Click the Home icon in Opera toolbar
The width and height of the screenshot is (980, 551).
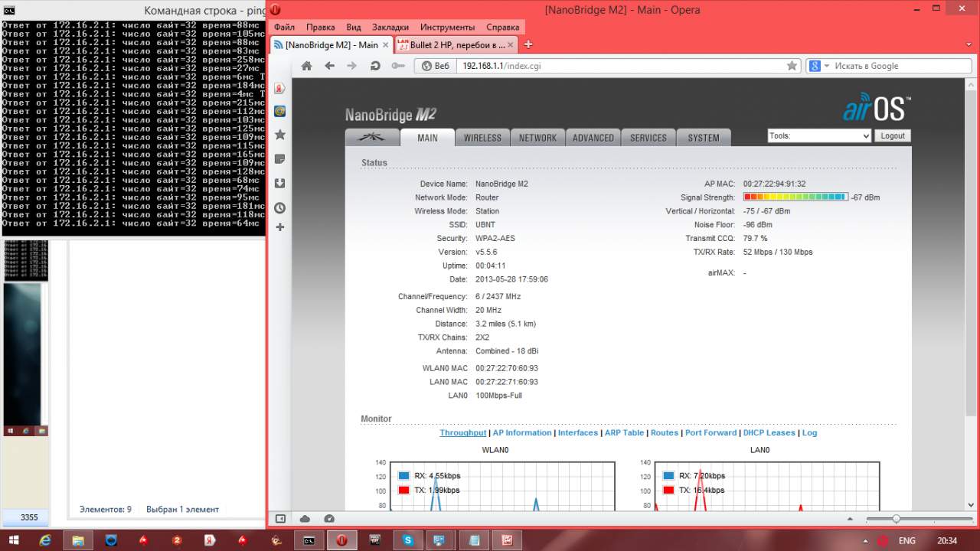coord(307,66)
